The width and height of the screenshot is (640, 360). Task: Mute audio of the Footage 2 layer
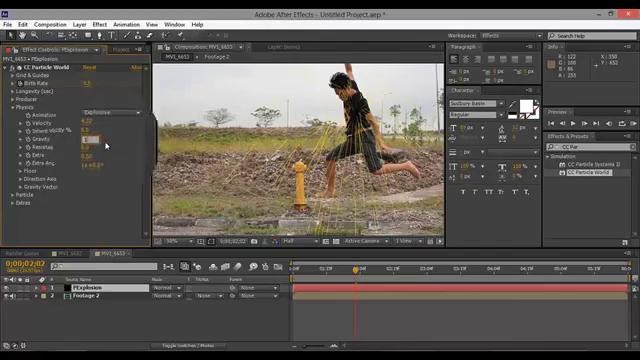click(12, 296)
